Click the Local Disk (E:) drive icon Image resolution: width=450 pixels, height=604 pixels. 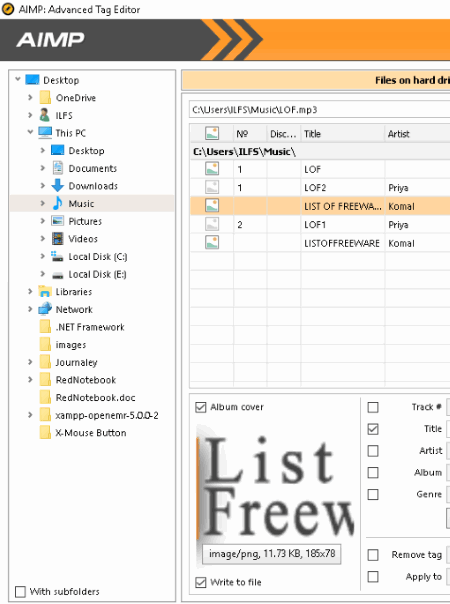(58, 275)
